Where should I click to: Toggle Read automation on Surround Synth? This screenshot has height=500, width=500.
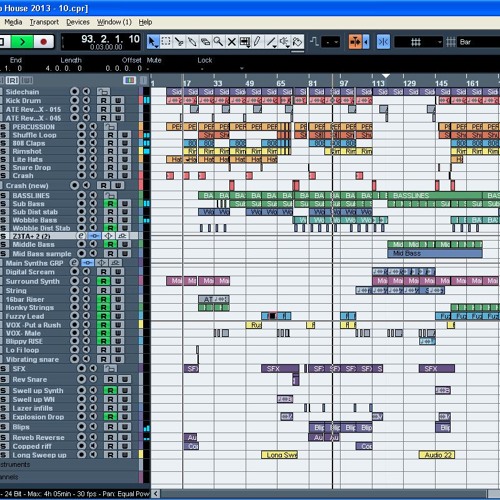[x=103, y=281]
